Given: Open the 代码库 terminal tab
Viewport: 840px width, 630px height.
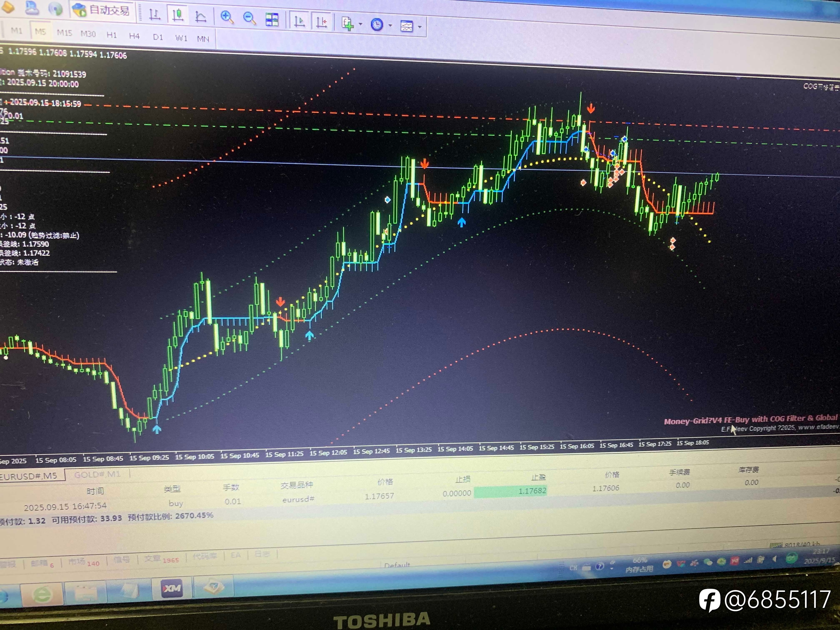Looking at the screenshot, I should coord(205,556).
